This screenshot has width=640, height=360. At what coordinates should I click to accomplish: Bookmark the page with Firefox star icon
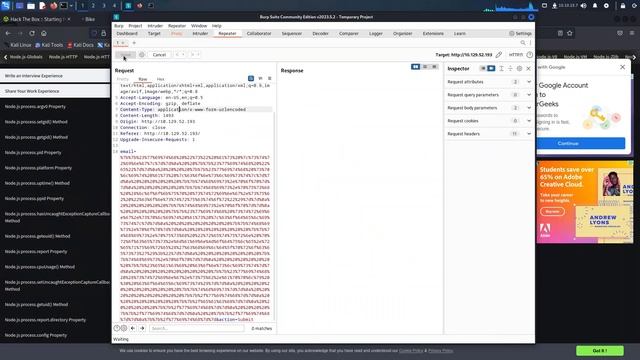570,33
